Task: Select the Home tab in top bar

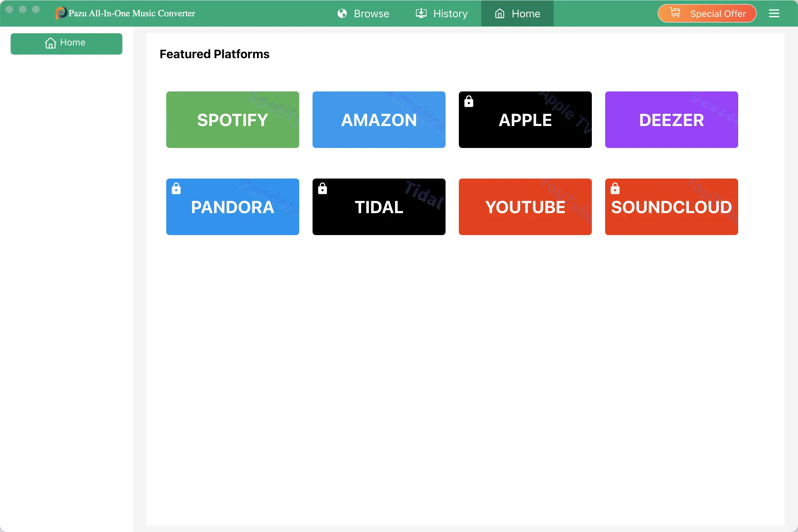Action: coord(517,13)
